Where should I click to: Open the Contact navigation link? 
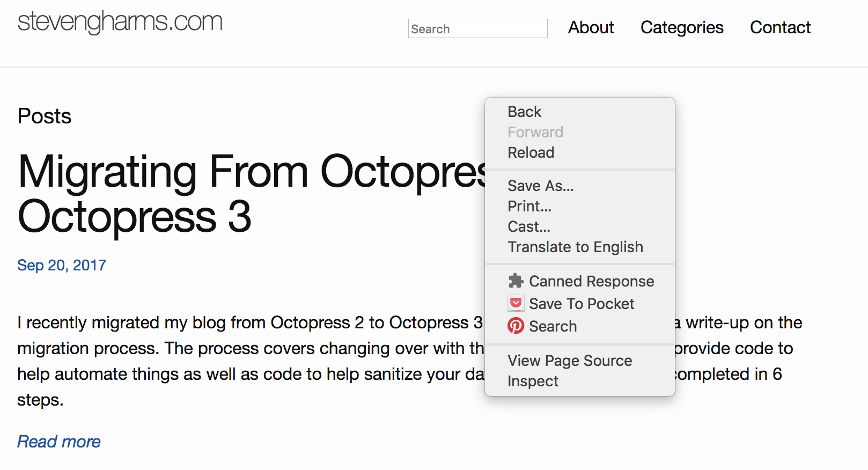779,27
